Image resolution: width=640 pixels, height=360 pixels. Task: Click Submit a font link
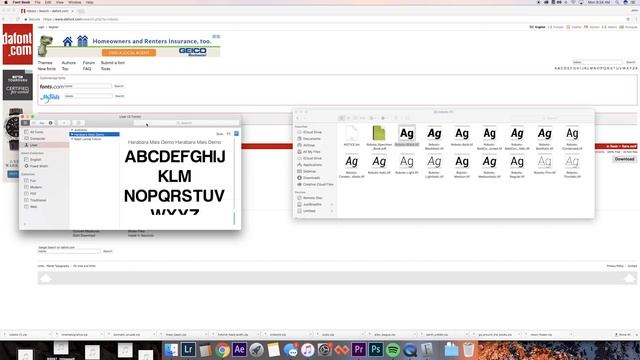point(113,63)
